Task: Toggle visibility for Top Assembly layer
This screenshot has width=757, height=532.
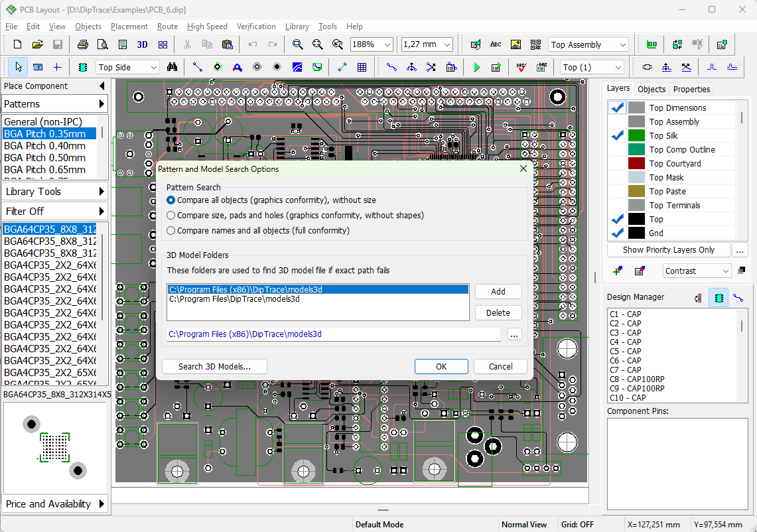Action: click(618, 121)
